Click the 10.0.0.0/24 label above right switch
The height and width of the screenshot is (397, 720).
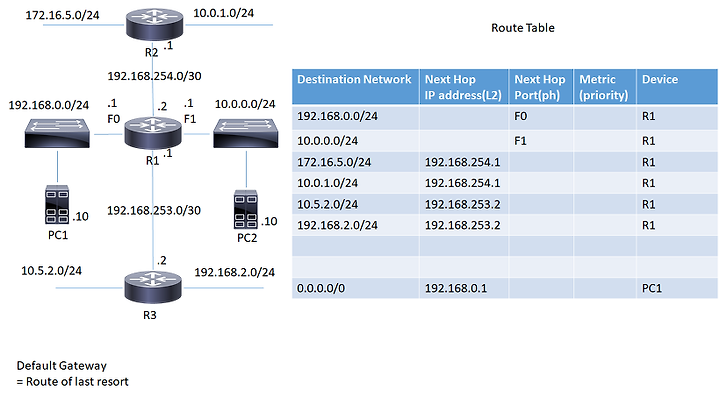pos(245,104)
